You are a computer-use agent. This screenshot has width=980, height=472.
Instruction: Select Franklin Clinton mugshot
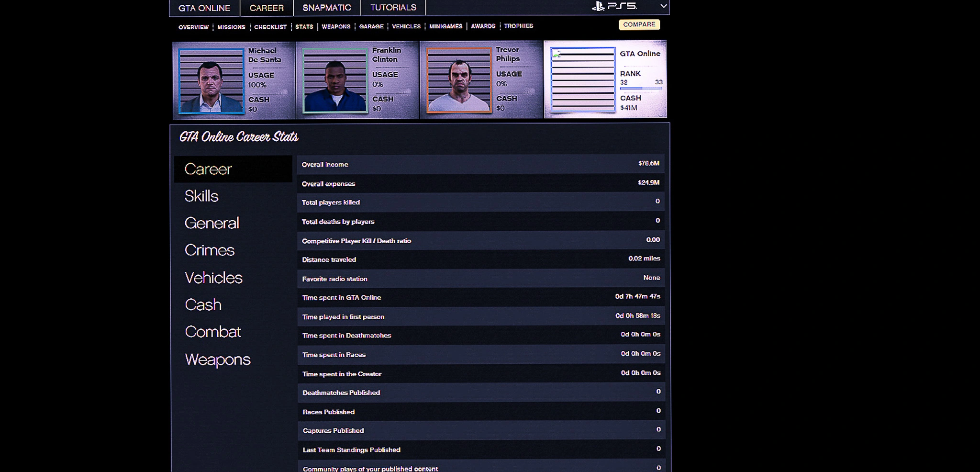click(335, 80)
